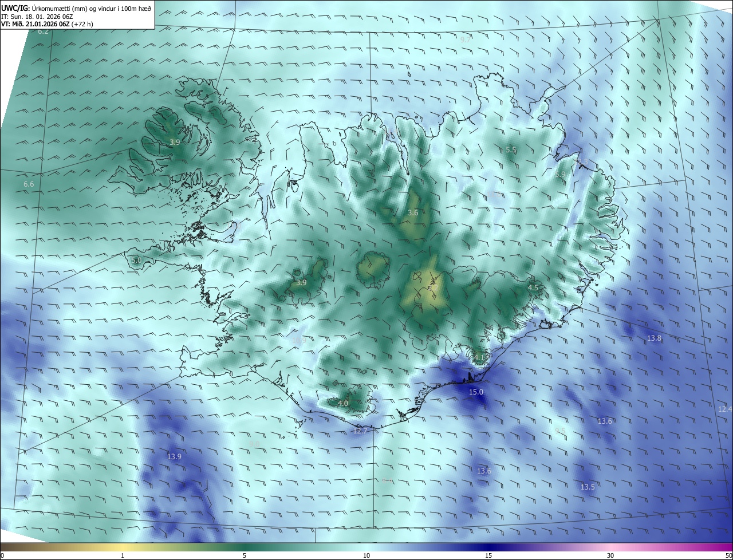Click the 3.6 value label
Screen dimensions: 733x560
[413, 212]
